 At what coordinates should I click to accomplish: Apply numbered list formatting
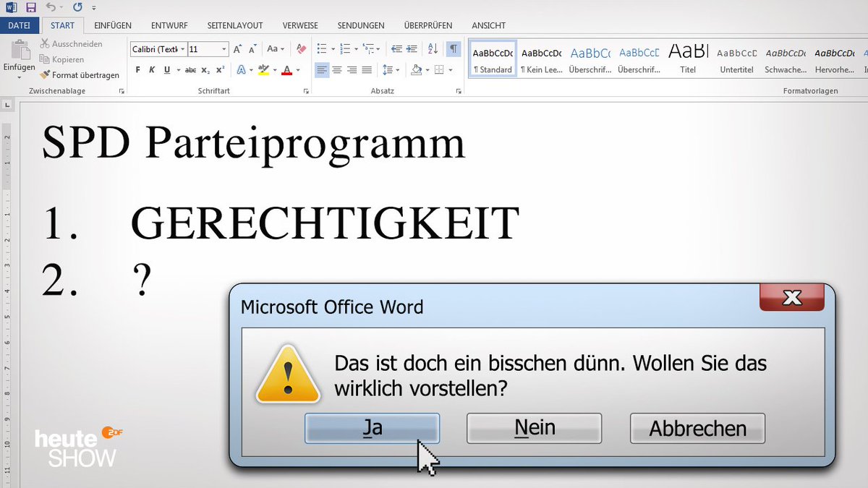click(345, 49)
